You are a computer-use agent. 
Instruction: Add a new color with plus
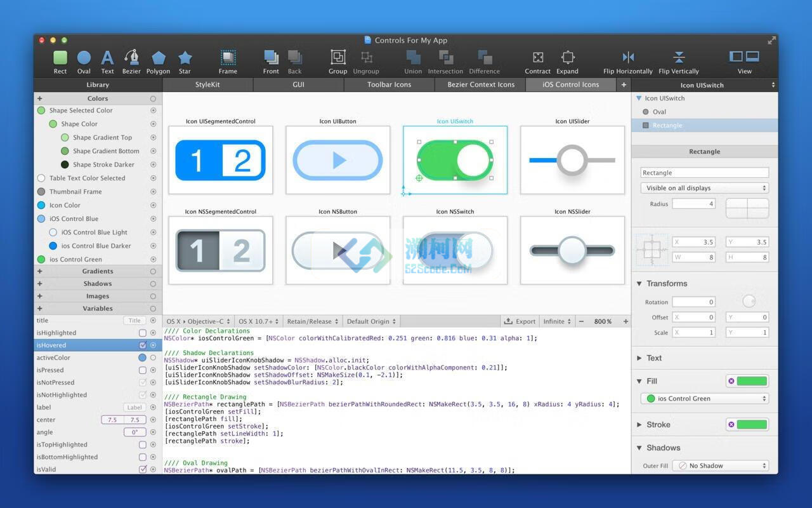point(39,98)
